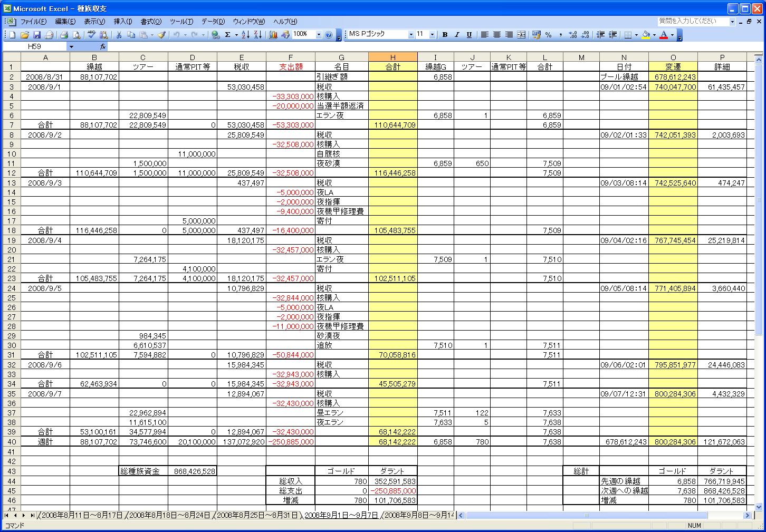Viewport: 766px width, 532px height.
Task: Click the Paste clipboard icon
Action: tap(143, 35)
